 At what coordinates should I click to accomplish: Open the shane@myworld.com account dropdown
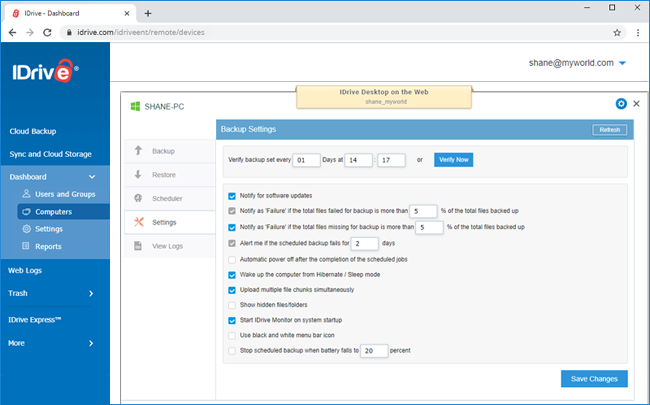(x=622, y=63)
